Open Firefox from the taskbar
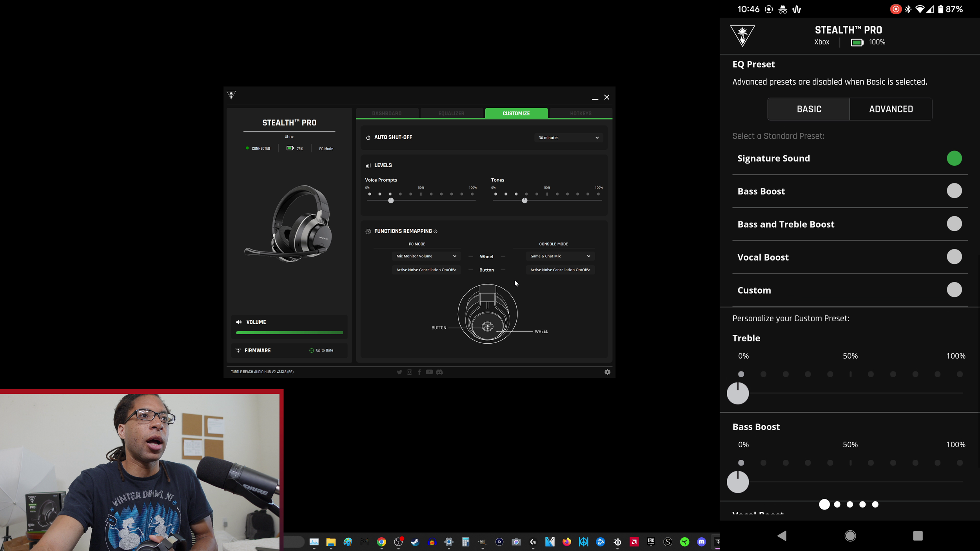Image resolution: width=980 pixels, height=551 pixels. 567,542
